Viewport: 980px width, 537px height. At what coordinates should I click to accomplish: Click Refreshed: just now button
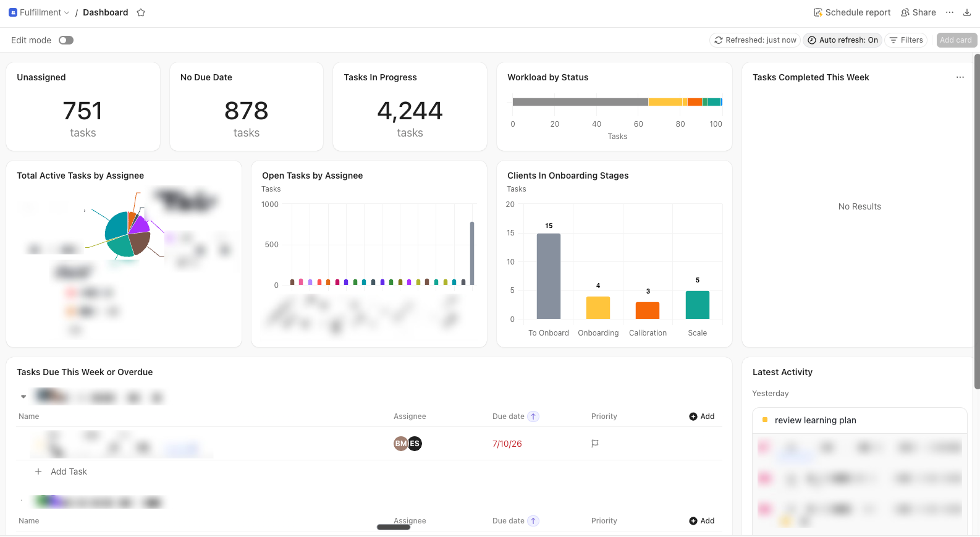pyautogui.click(x=755, y=40)
